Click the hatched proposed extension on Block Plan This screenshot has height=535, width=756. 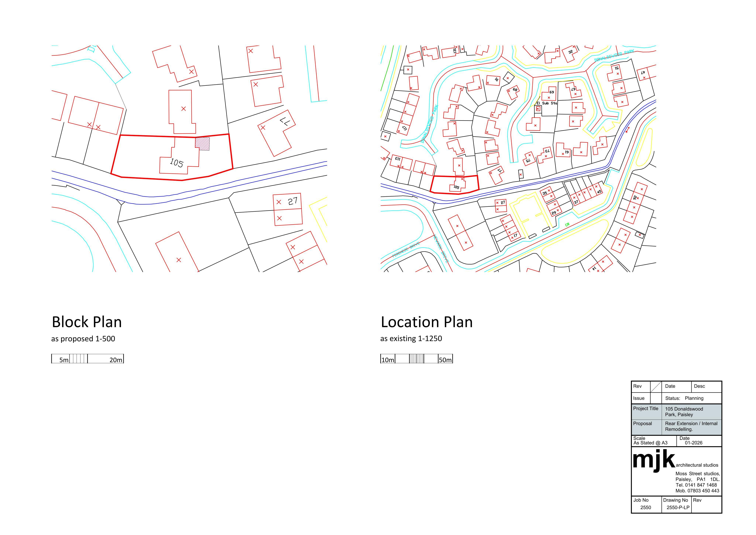click(x=202, y=144)
